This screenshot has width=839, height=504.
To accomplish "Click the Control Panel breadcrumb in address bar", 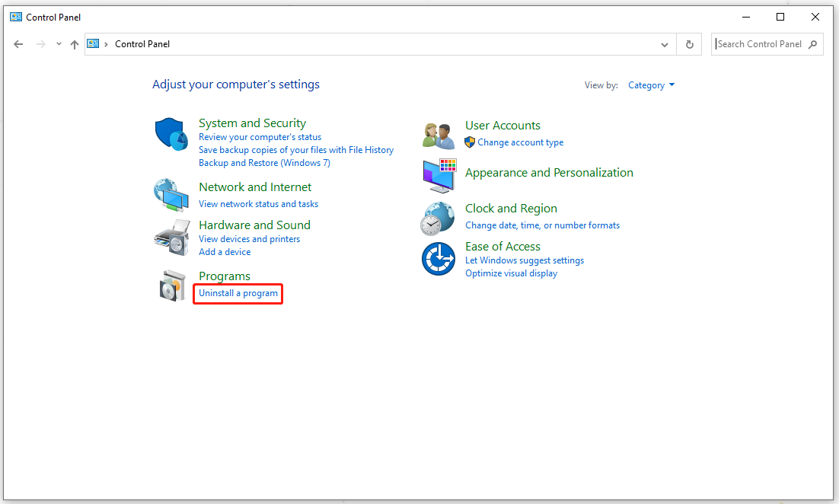I will pos(142,44).
